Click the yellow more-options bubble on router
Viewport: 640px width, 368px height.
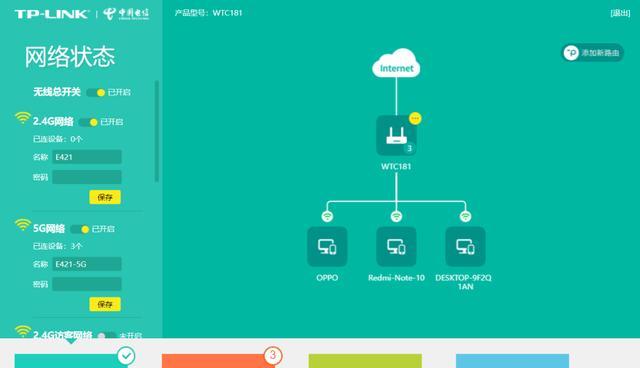pyautogui.click(x=415, y=118)
